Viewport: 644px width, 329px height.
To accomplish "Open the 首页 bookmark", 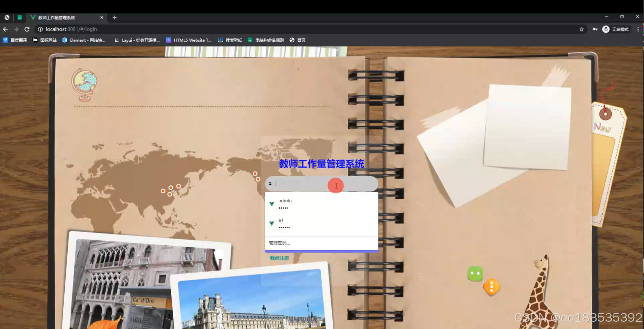I will pos(298,40).
